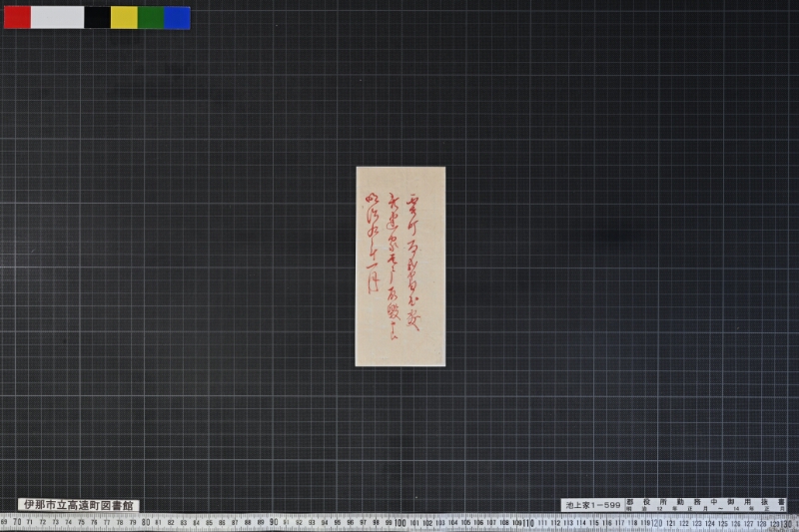
Task: Click the label '伊那市立高遠町図書館'
Action: point(79,505)
